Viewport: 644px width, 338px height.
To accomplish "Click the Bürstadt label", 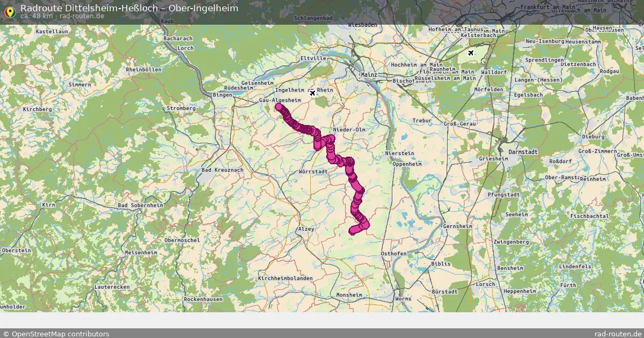I will click(x=444, y=291).
